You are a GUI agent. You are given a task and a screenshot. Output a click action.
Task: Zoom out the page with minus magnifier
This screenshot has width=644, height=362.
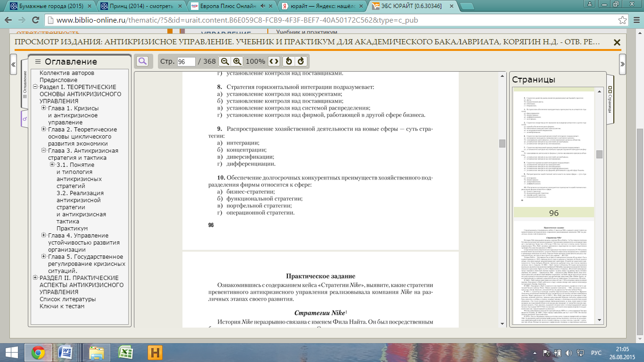click(225, 61)
